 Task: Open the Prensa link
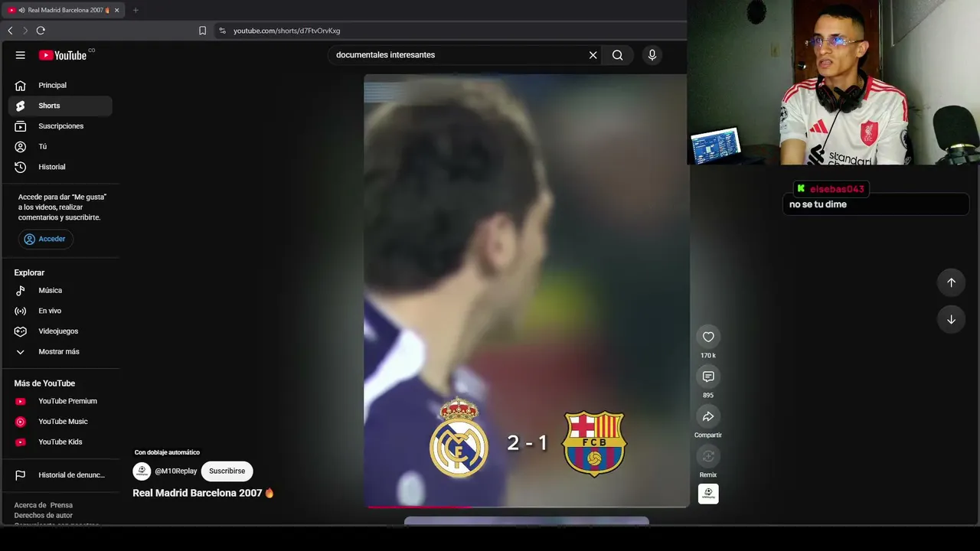61,505
